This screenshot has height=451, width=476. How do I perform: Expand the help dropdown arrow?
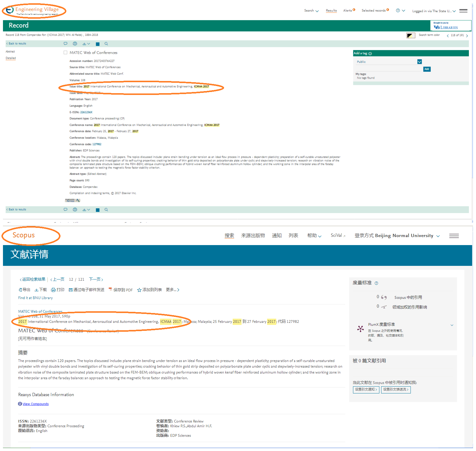[x=403, y=10]
